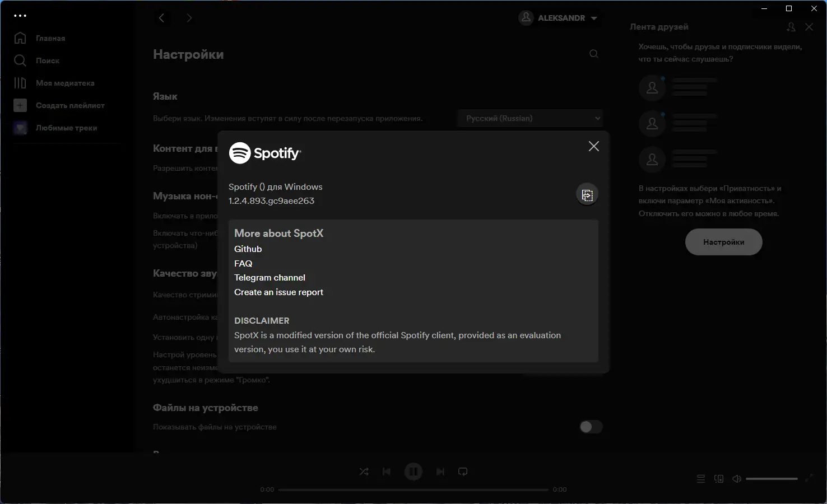Image resolution: width=827 pixels, height=504 pixels.
Task: Open the playback queue
Action: tap(701, 479)
